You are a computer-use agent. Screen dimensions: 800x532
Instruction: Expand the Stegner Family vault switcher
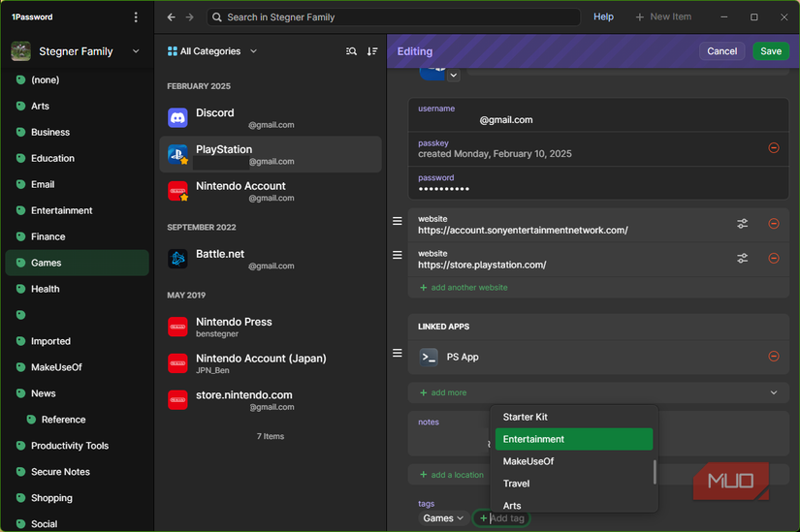[135, 51]
